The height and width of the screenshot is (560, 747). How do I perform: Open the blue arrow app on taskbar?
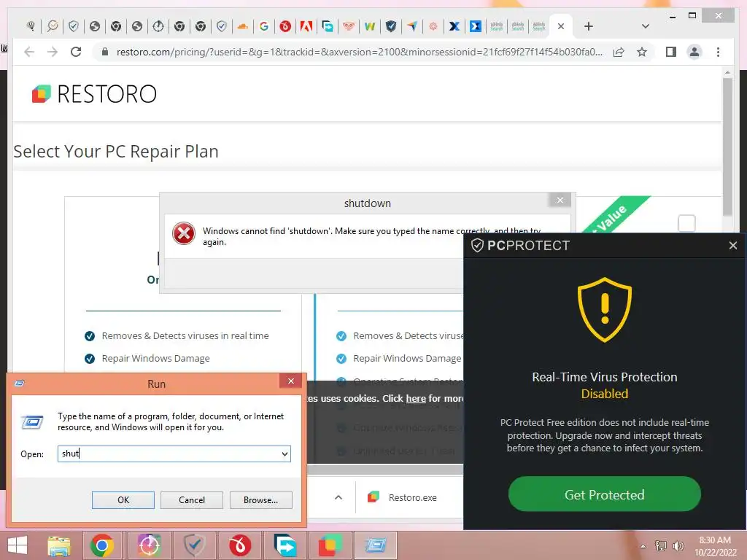285,545
